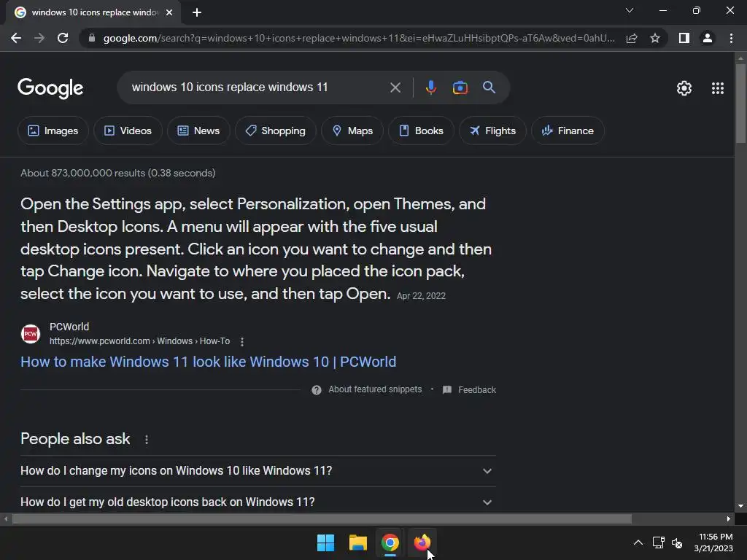
Task: Open the clock and date panel
Action: point(713,542)
